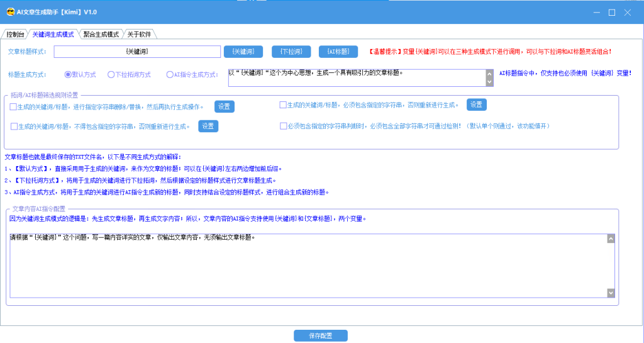Enable the 必须包含指定的字符串 checkbox
Viewport: 644px width, 343px height.
coord(283,104)
